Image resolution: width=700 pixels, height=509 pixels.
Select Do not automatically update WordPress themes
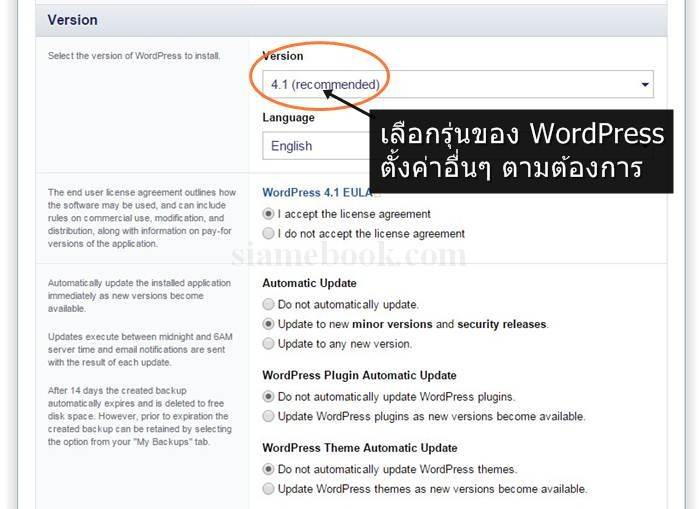[x=268, y=469]
